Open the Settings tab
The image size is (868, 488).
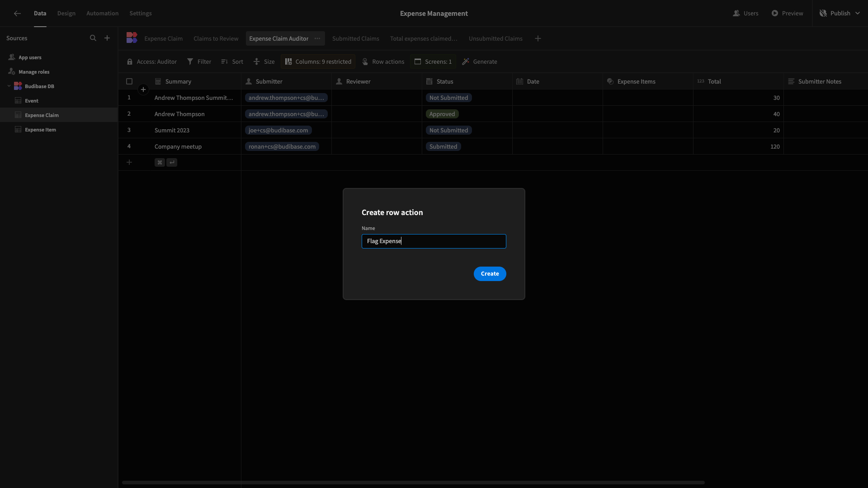[x=141, y=14]
